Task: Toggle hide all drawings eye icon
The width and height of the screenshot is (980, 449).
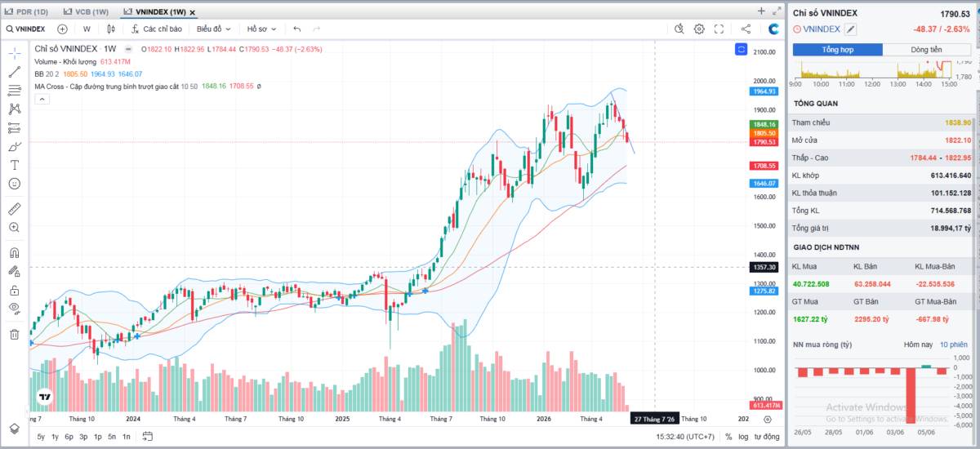Action: 14,309
